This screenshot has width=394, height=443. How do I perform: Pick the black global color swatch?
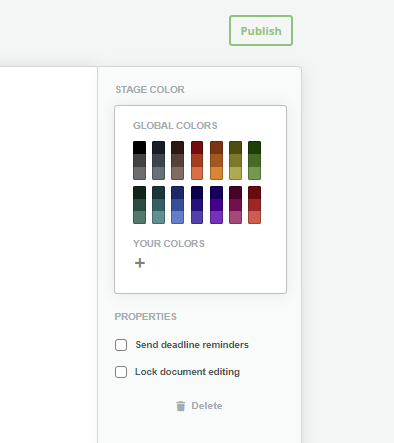(139, 147)
